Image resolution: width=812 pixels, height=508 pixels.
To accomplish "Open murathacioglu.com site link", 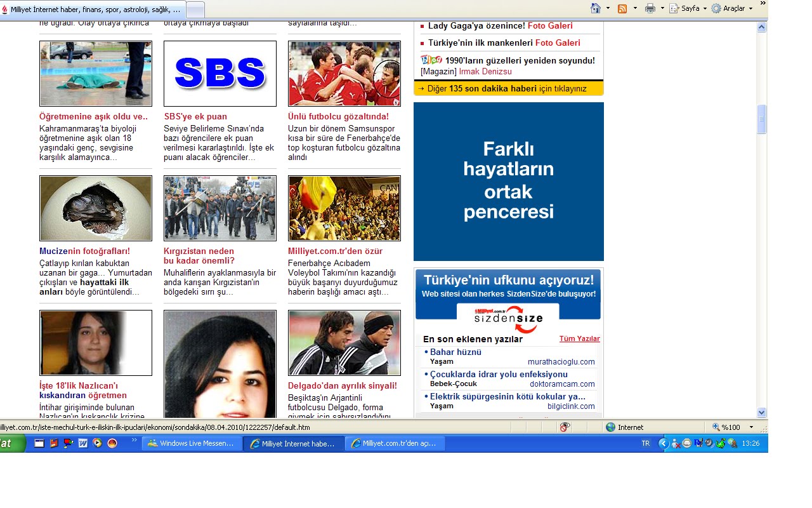I will coord(561,362).
